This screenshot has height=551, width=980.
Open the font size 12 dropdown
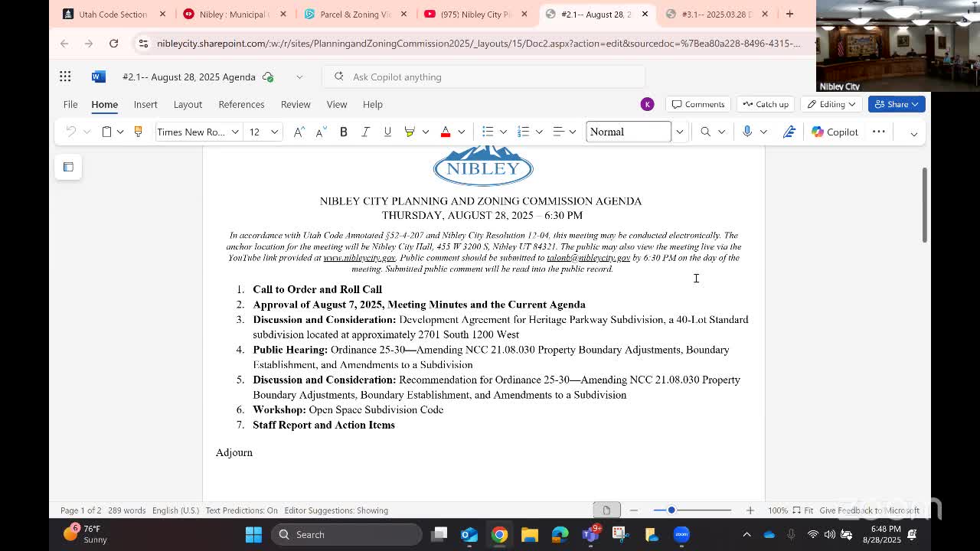pyautogui.click(x=274, y=132)
